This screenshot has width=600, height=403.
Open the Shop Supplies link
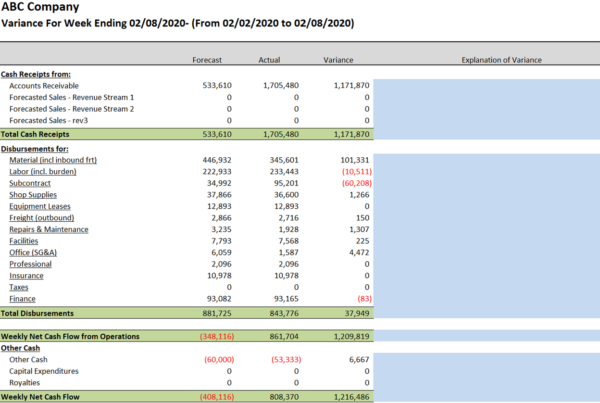point(33,194)
